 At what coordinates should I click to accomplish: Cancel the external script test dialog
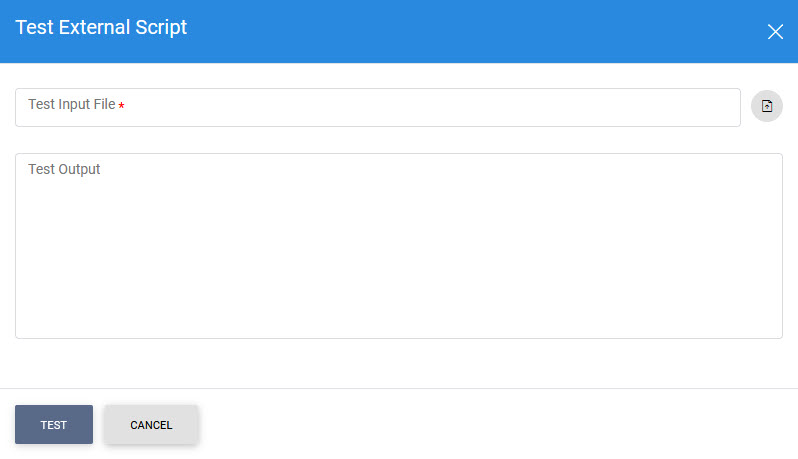pos(151,425)
